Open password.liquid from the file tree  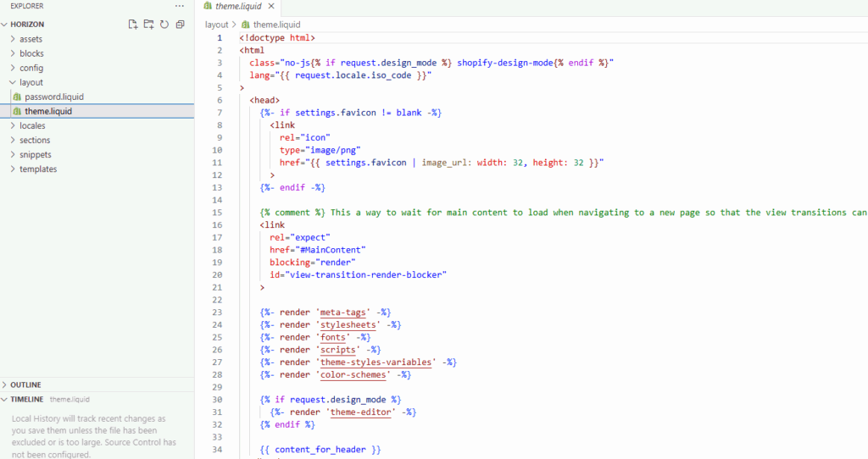pyautogui.click(x=54, y=97)
